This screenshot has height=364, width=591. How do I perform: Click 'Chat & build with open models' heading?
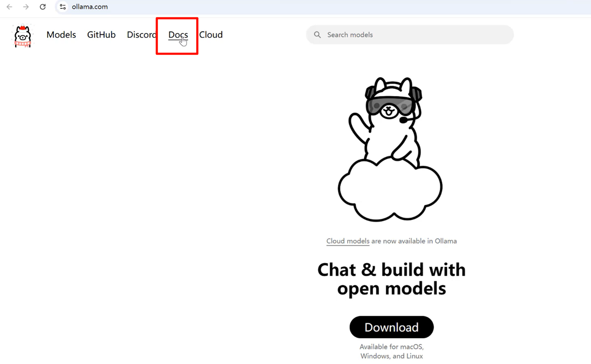(x=392, y=279)
